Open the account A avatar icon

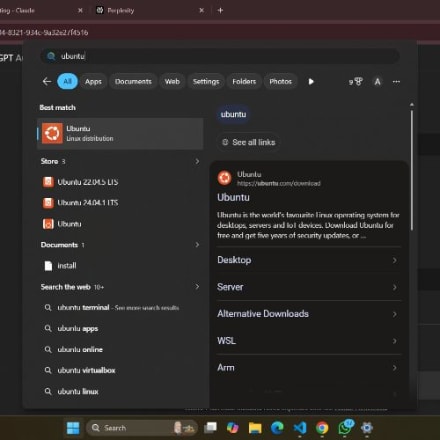(x=377, y=82)
